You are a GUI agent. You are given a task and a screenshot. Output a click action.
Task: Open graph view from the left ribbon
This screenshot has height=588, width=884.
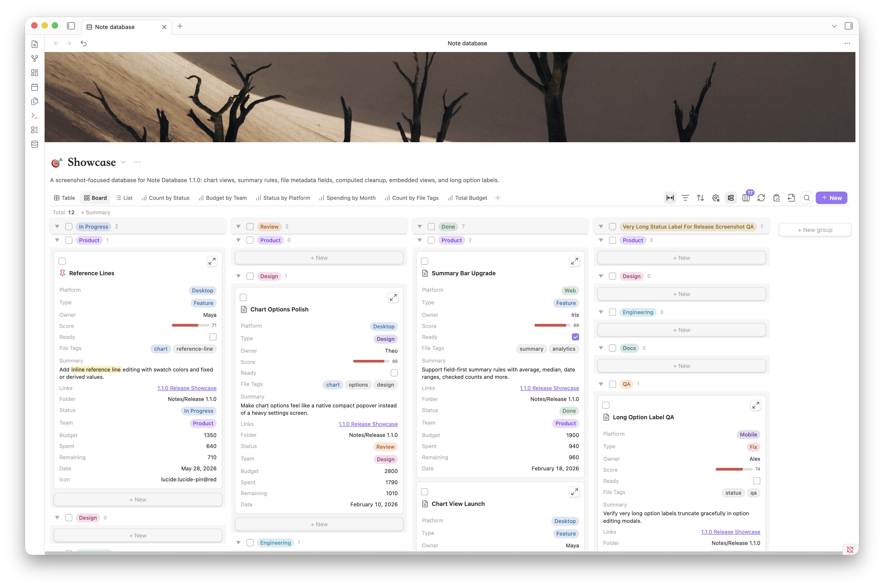(x=35, y=58)
